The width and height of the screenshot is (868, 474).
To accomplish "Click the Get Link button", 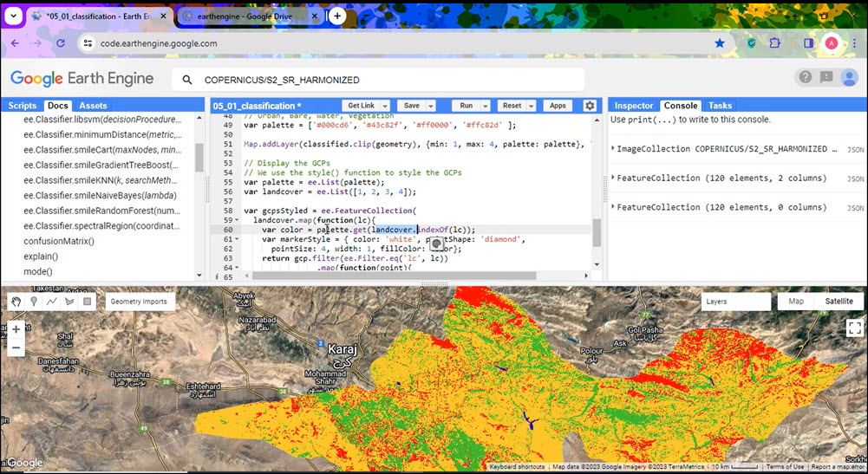I will pos(361,106).
